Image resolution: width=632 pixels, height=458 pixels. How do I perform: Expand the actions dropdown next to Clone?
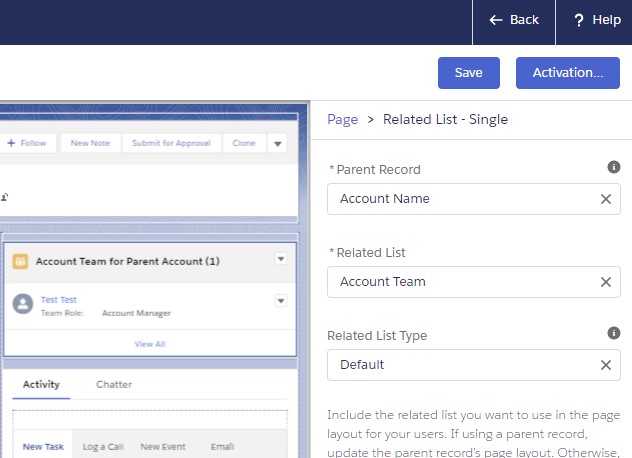[x=277, y=143]
